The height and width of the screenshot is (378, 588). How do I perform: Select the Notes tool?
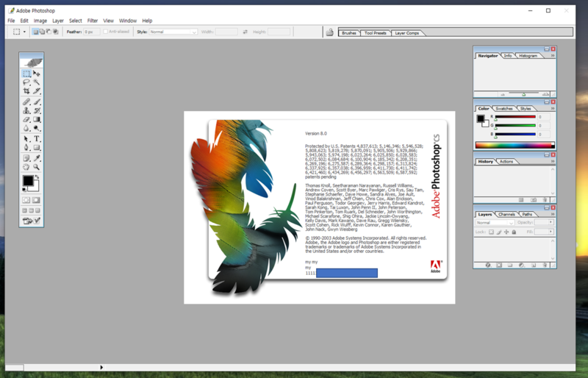pyautogui.click(x=26, y=158)
